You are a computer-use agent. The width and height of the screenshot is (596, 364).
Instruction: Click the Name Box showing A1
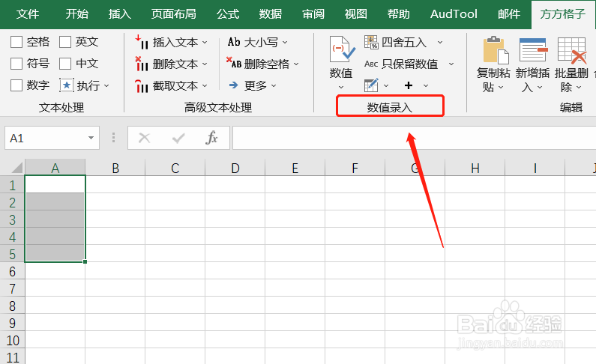[x=52, y=138]
